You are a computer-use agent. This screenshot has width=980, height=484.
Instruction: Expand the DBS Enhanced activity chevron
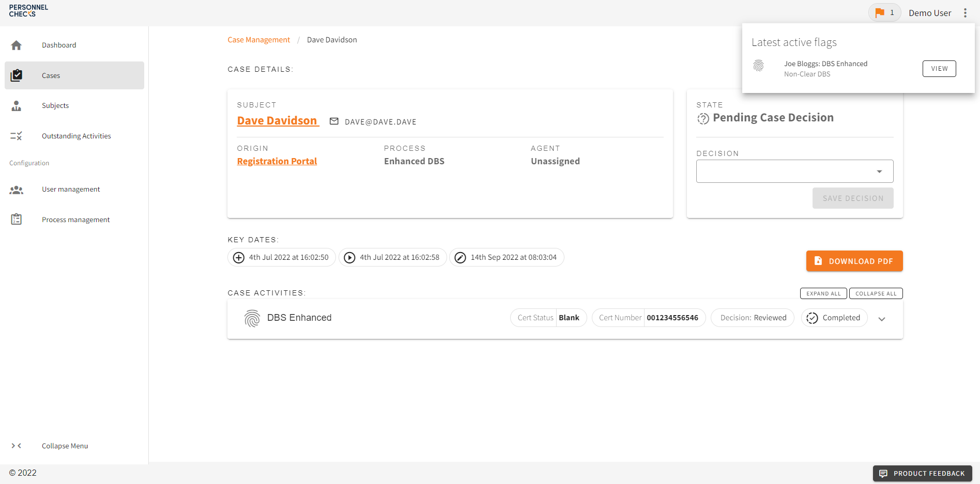pyautogui.click(x=882, y=319)
